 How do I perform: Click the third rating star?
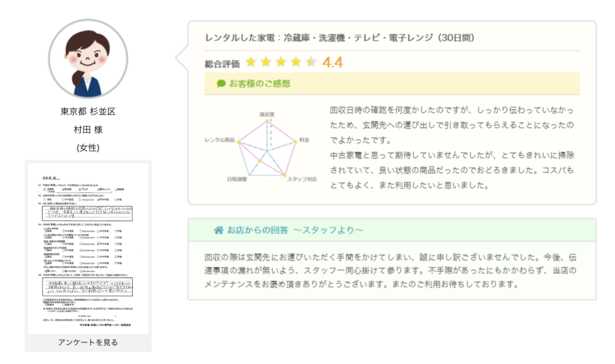(x=280, y=62)
